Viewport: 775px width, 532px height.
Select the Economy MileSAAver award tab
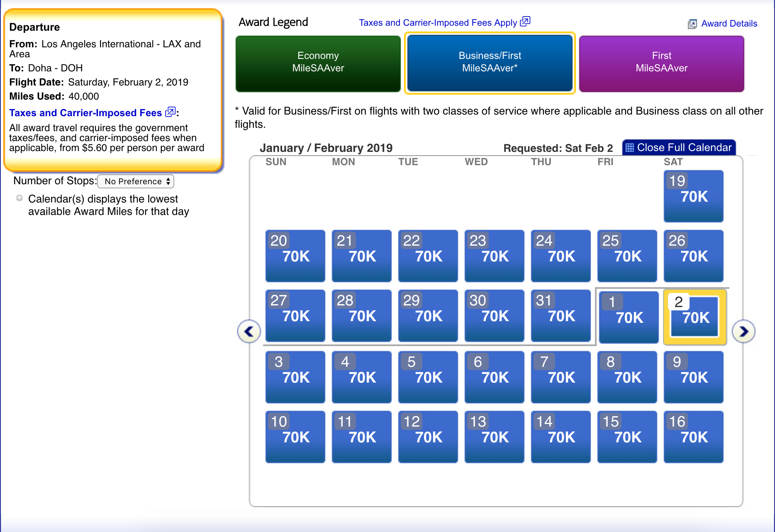point(318,63)
